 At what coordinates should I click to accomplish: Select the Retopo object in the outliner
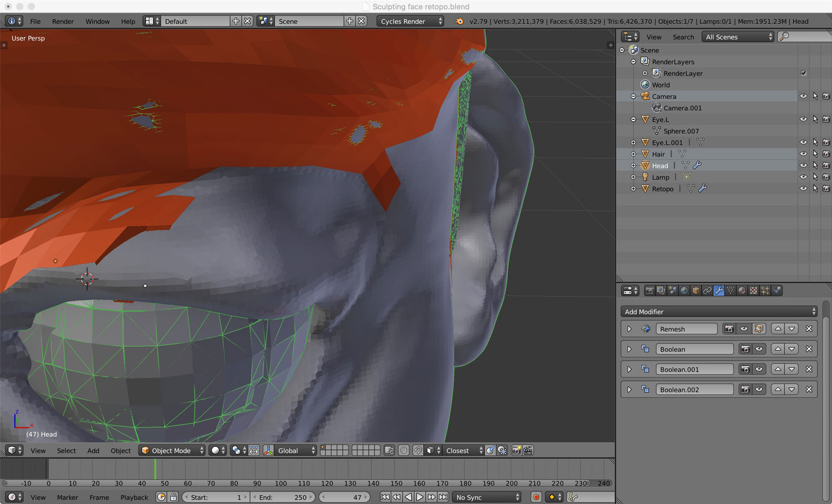click(x=662, y=189)
